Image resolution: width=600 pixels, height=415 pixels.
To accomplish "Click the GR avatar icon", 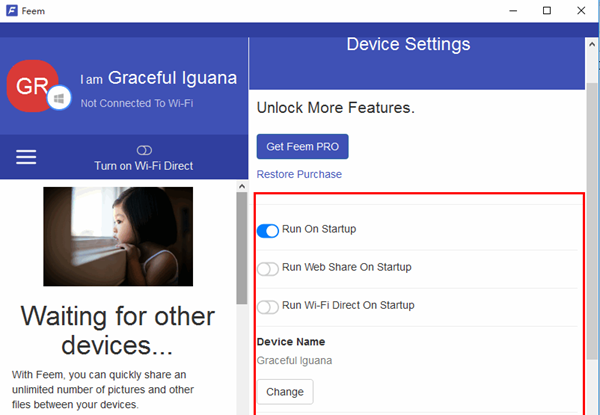I will (33, 86).
